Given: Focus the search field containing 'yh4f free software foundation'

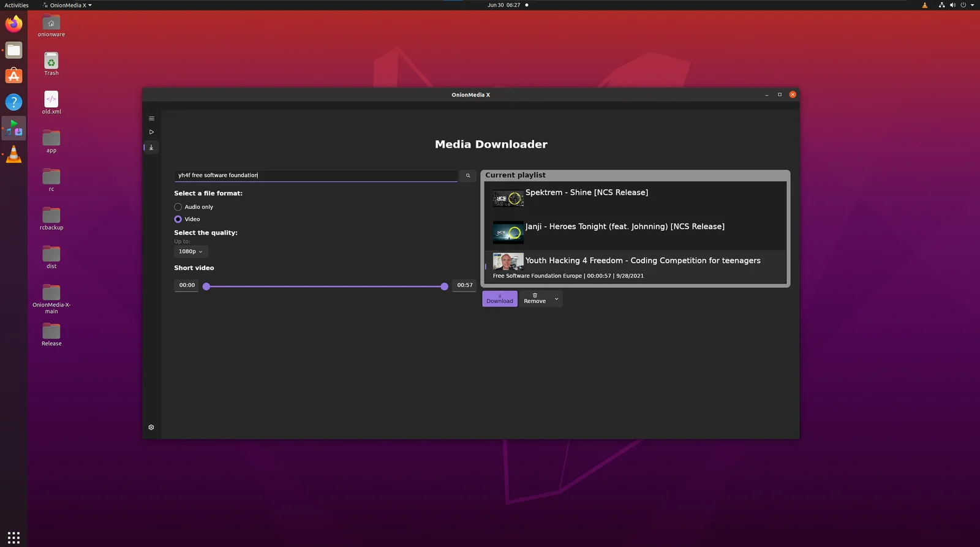Looking at the screenshot, I should point(316,176).
